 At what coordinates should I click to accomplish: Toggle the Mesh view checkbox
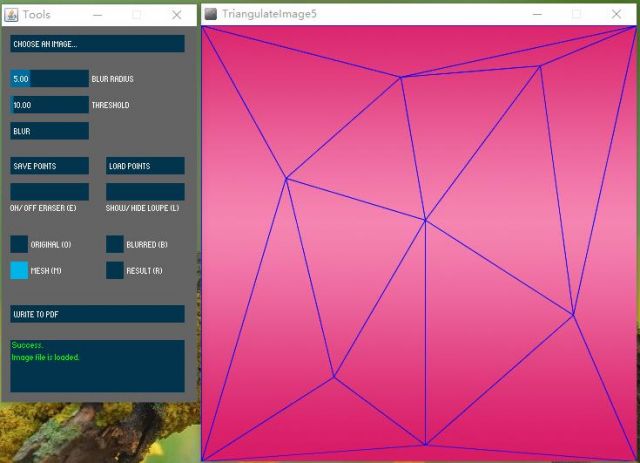(x=19, y=270)
